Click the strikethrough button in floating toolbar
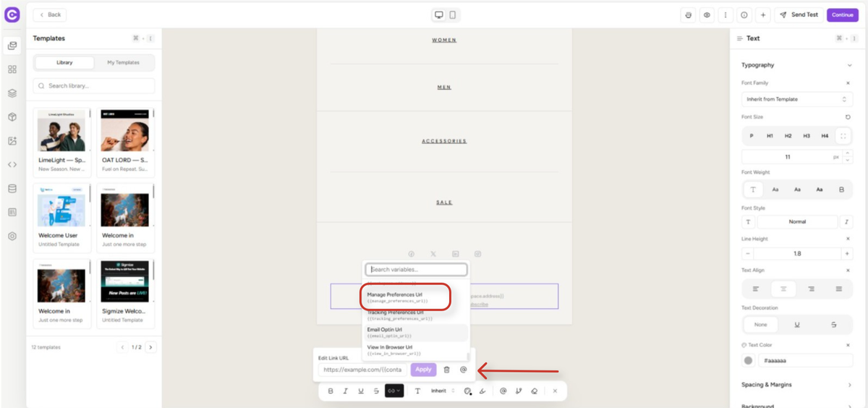This screenshot has height=408, width=868. pyautogui.click(x=376, y=391)
